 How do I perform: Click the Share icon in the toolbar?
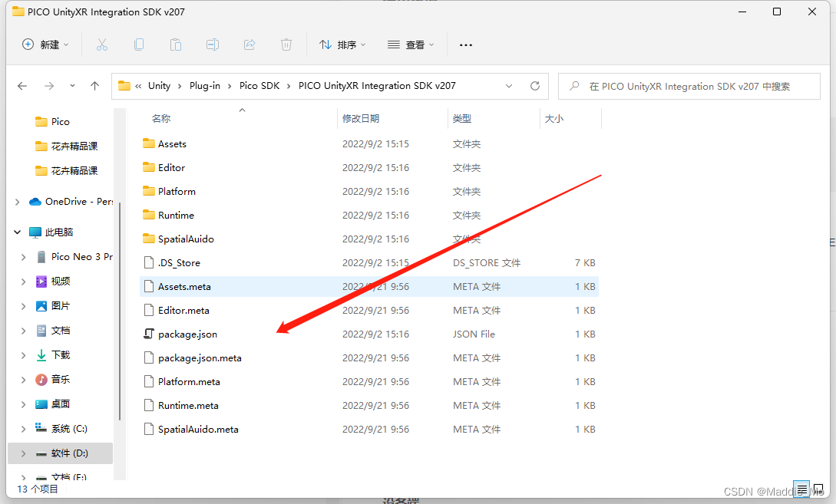click(x=249, y=44)
